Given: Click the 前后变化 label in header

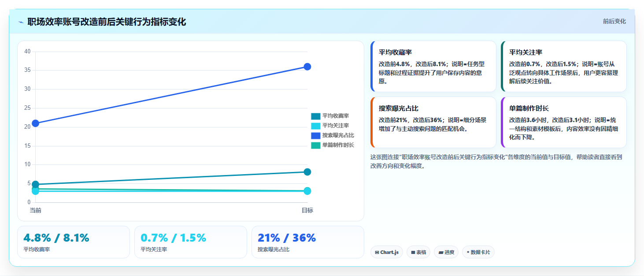Looking at the screenshot, I should [x=614, y=22].
